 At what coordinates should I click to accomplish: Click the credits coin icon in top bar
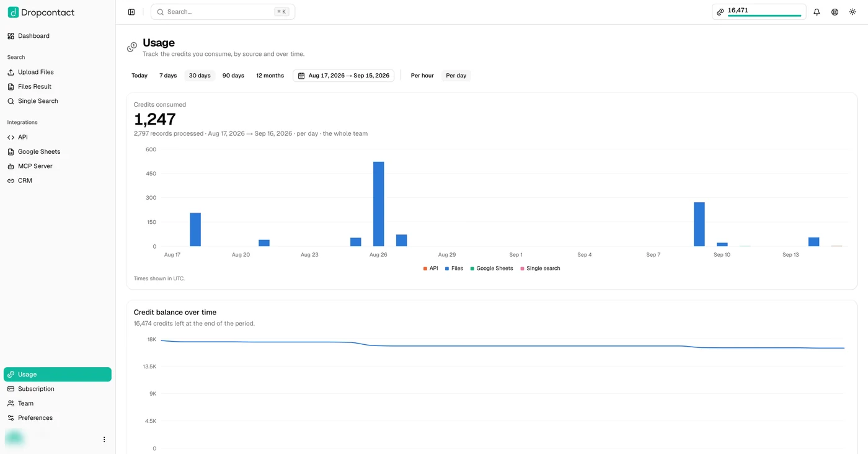point(720,12)
